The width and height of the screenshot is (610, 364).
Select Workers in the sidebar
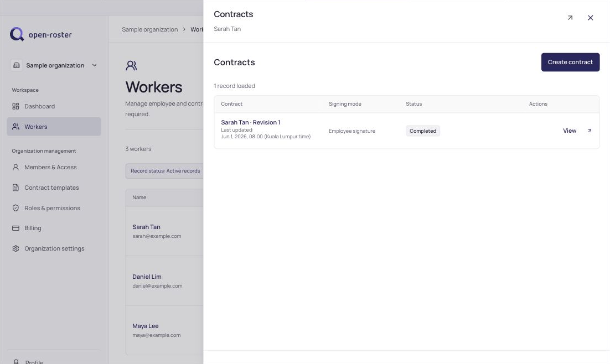tap(54, 126)
